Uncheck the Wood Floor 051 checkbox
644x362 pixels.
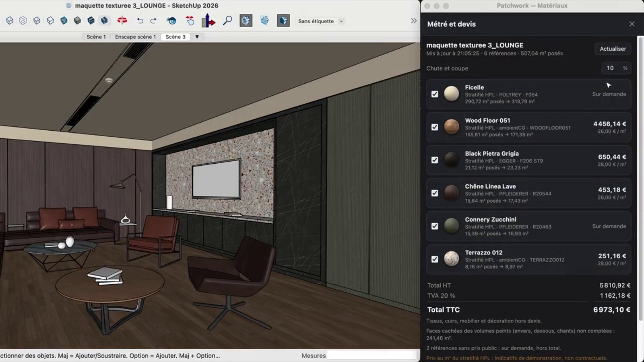435,127
